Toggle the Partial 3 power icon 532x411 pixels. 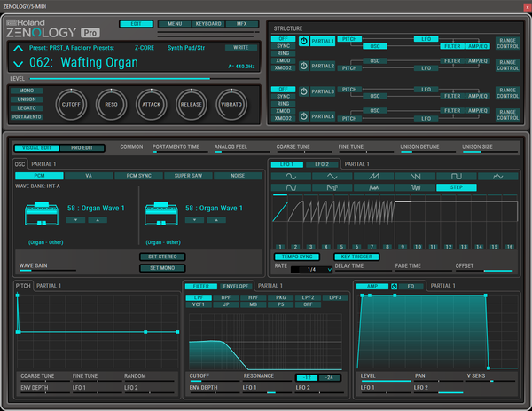[303, 91]
